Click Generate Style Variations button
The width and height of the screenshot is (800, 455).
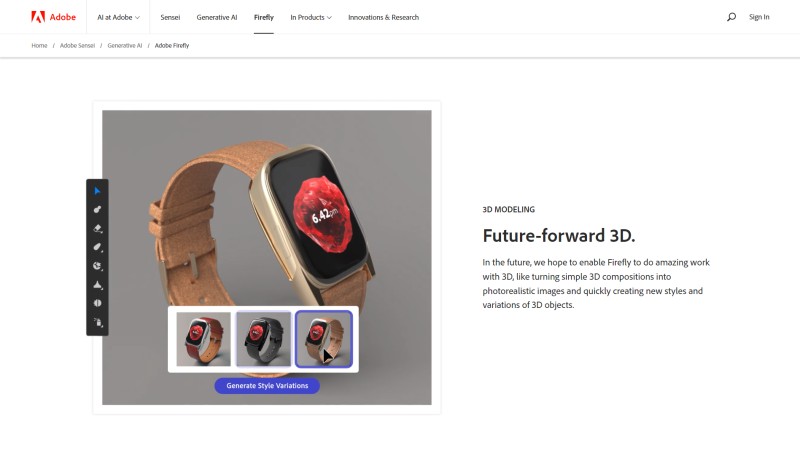[267, 386]
